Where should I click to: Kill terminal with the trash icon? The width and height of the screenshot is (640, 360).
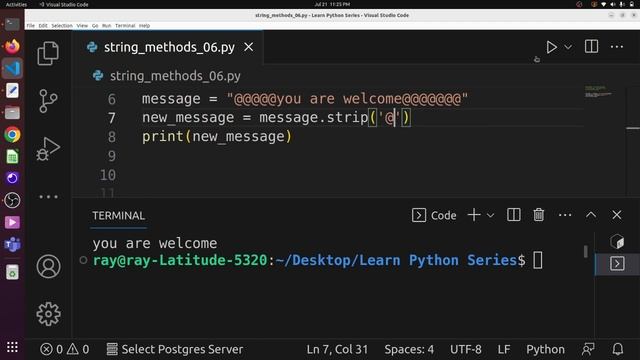539,215
